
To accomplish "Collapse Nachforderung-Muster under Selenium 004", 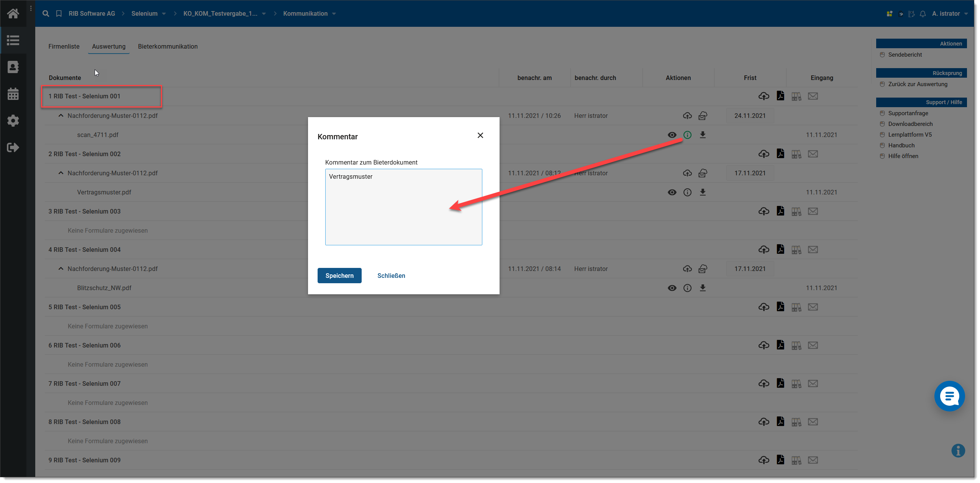I will [x=61, y=268].
